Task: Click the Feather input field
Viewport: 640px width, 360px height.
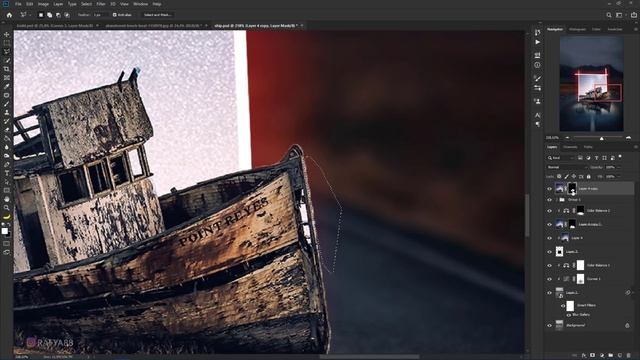Action: (100, 15)
